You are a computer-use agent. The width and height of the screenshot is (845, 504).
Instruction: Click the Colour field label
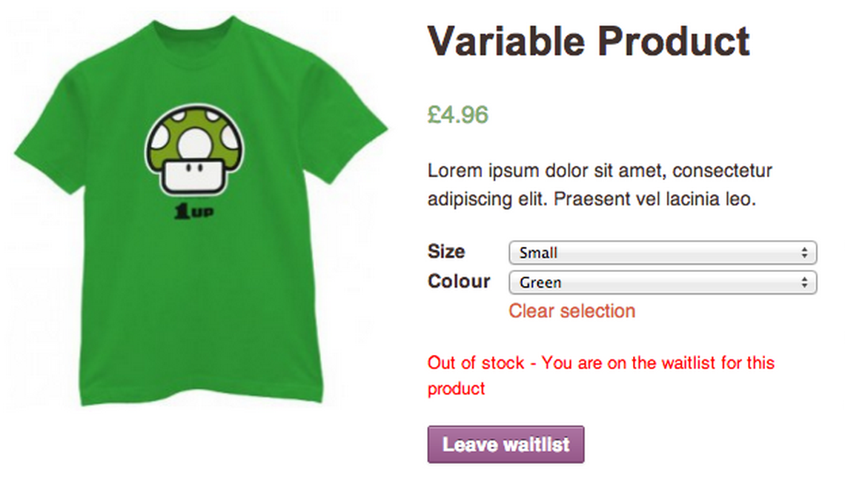(459, 282)
